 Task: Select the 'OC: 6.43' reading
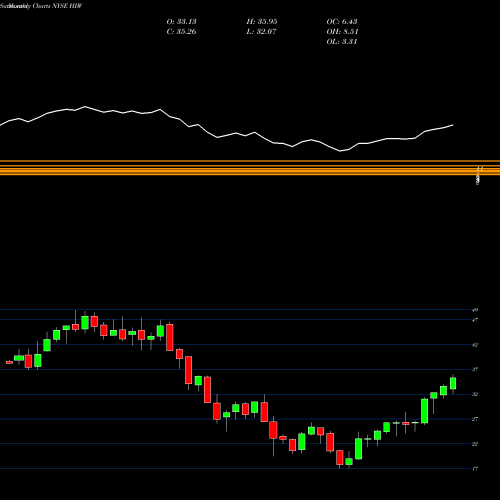(x=342, y=22)
